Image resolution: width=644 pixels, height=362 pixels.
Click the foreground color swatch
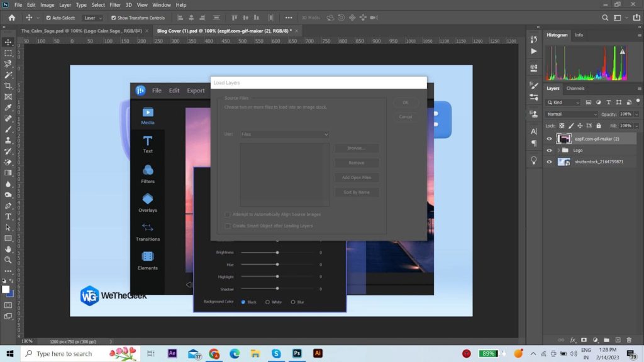click(x=5, y=289)
